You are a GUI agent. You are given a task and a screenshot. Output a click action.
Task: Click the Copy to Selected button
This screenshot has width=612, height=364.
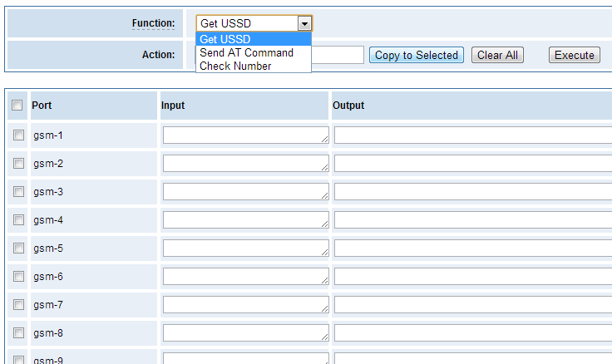point(416,55)
